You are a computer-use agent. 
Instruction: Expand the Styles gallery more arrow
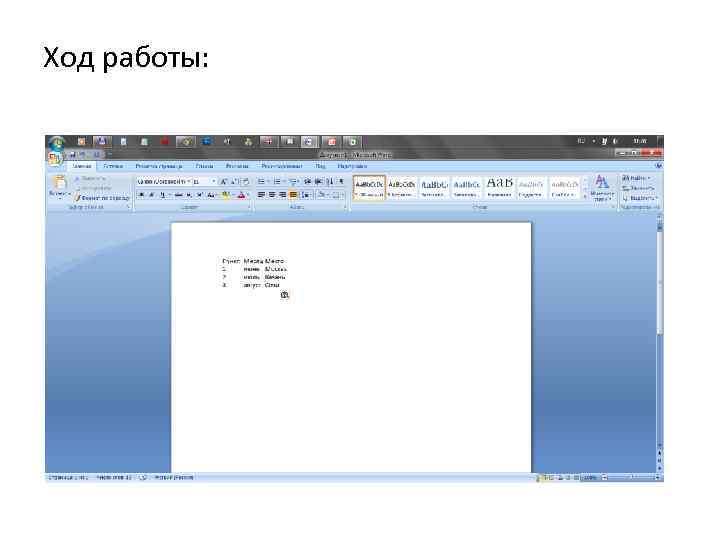click(585, 197)
